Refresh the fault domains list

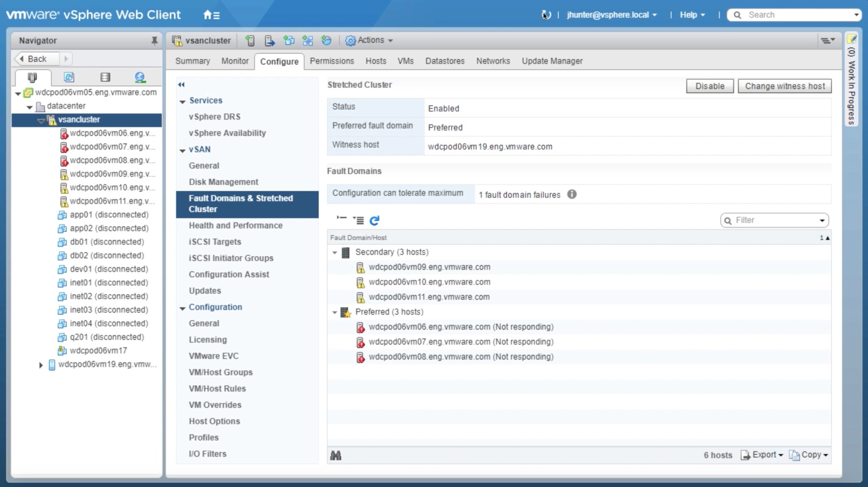pyautogui.click(x=374, y=220)
